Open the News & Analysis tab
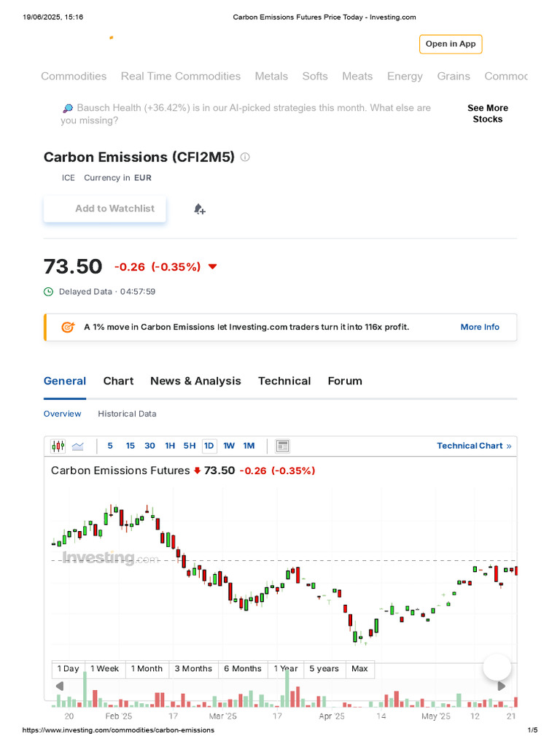The height and width of the screenshot is (747, 560). [195, 381]
